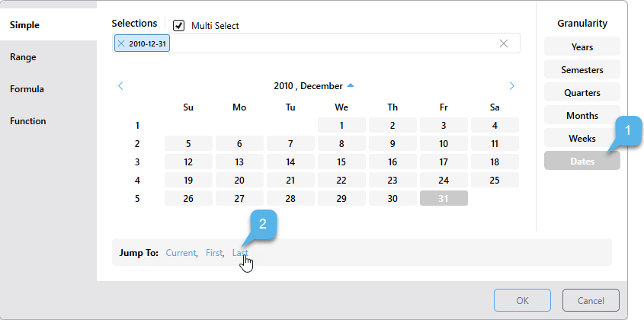Jump to First date link
This screenshot has width=644, height=320.
tap(214, 253)
